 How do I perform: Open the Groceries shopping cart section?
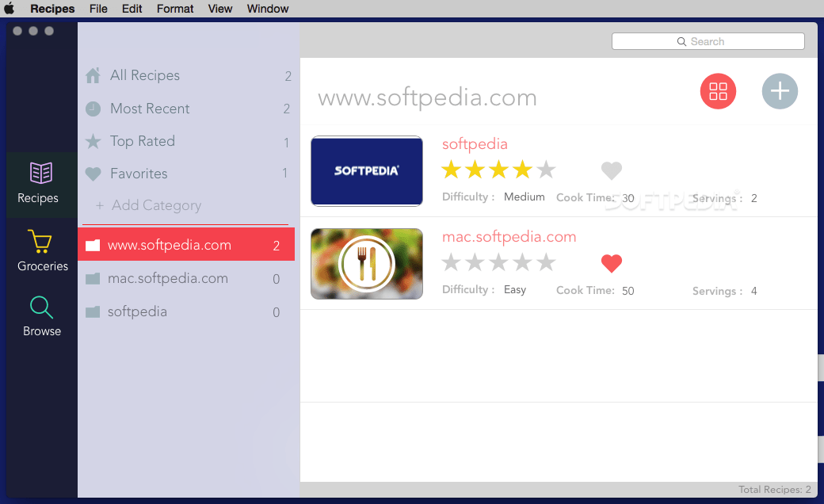coord(42,250)
